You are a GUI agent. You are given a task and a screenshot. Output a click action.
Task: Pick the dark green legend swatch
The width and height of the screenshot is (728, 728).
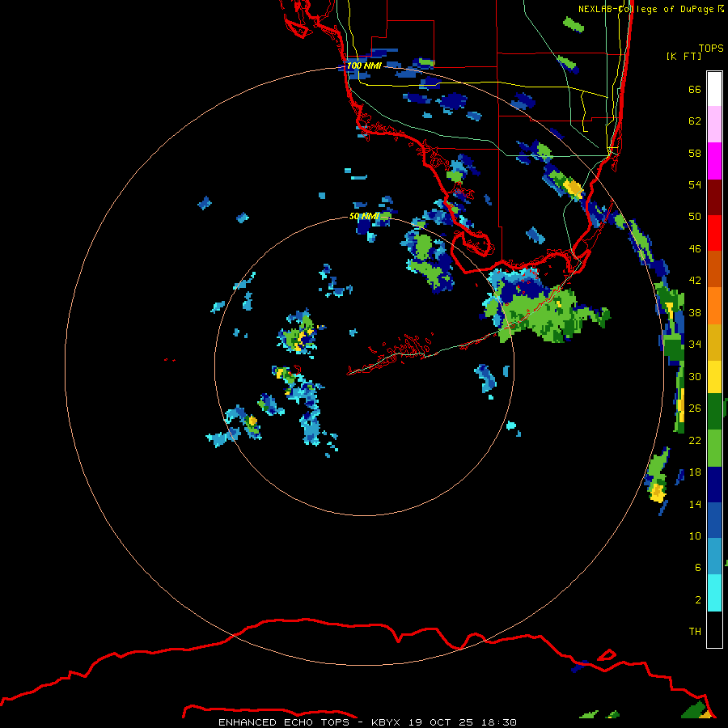(x=714, y=412)
